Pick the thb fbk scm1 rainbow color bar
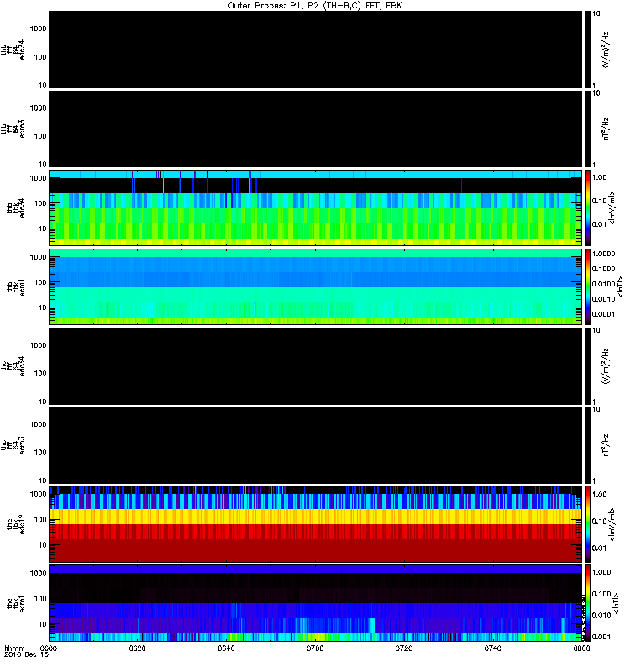Viewport: 630px width, 672px height. click(x=587, y=286)
